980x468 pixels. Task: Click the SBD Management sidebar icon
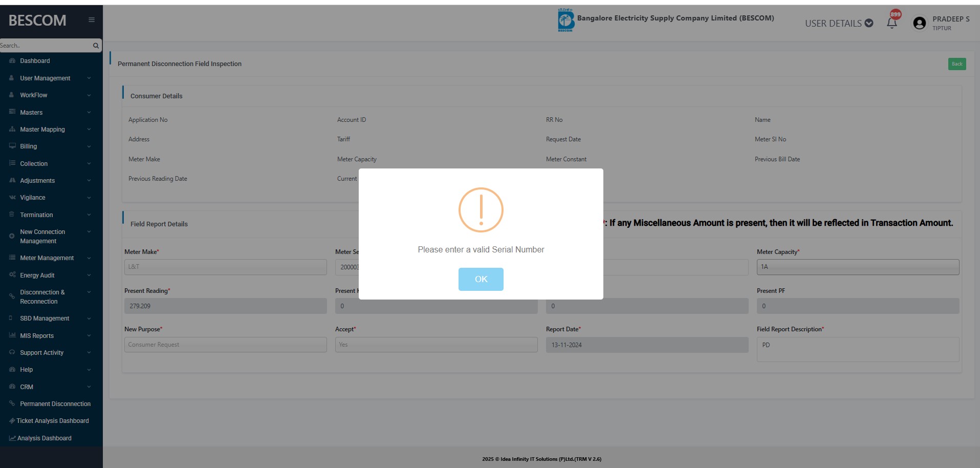[x=11, y=318]
